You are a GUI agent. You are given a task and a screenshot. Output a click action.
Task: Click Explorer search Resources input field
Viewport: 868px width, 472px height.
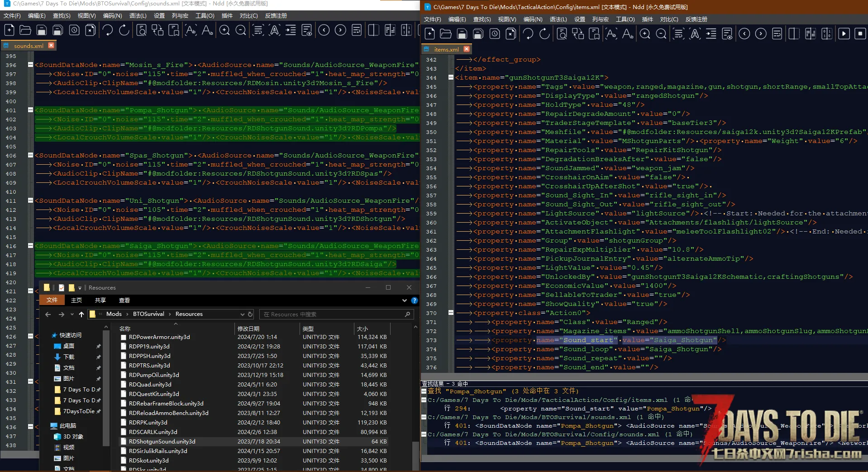pyautogui.click(x=336, y=314)
